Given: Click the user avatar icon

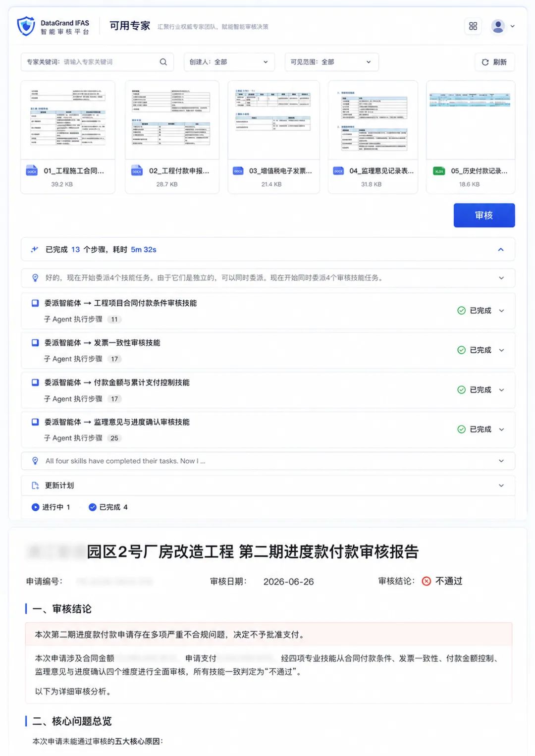Looking at the screenshot, I should coord(498,26).
